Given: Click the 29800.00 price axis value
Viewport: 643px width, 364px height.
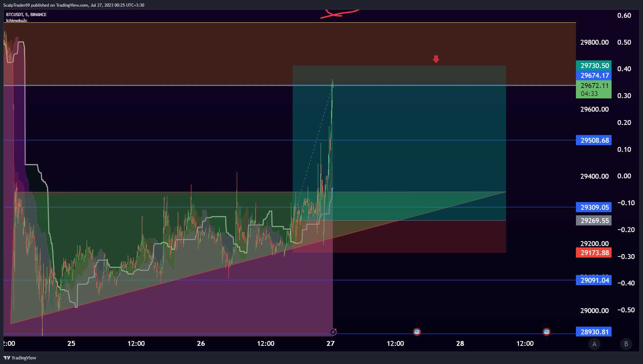Looking at the screenshot, I should click(594, 42).
